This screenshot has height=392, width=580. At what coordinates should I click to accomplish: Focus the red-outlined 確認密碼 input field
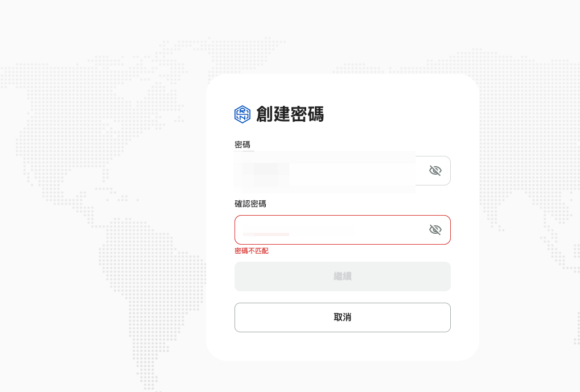coord(343,230)
